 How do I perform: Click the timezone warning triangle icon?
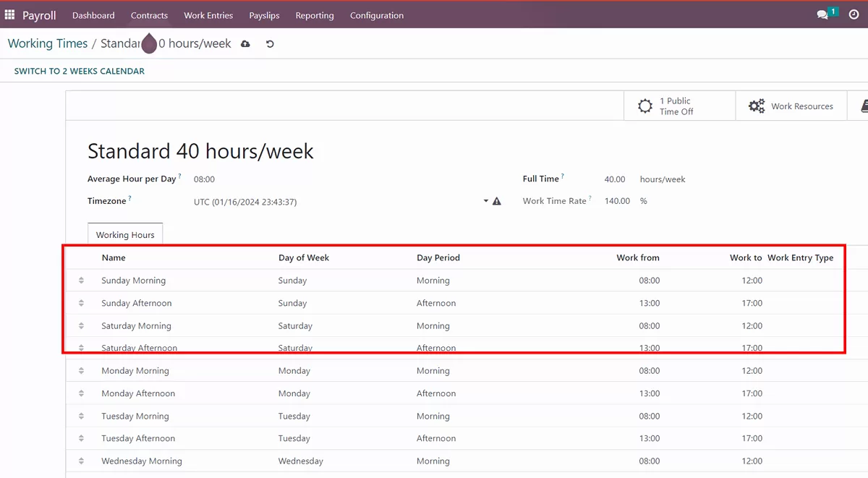[497, 202]
